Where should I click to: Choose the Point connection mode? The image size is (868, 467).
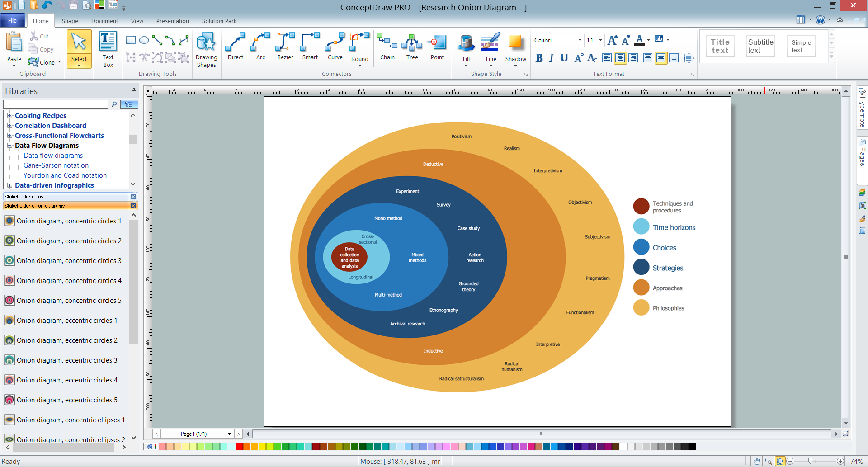[x=437, y=46]
